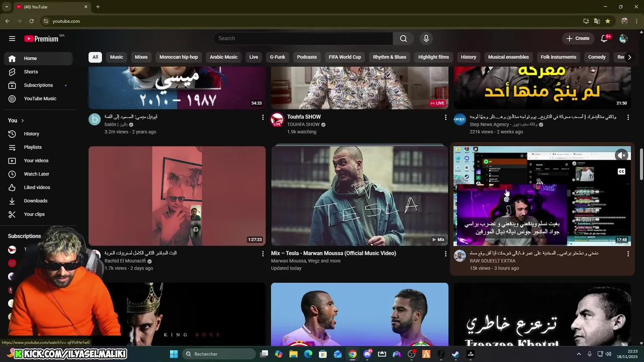Click the Windows taskbar Rechercher search box
This screenshot has width=644, height=362.
pos(219,354)
